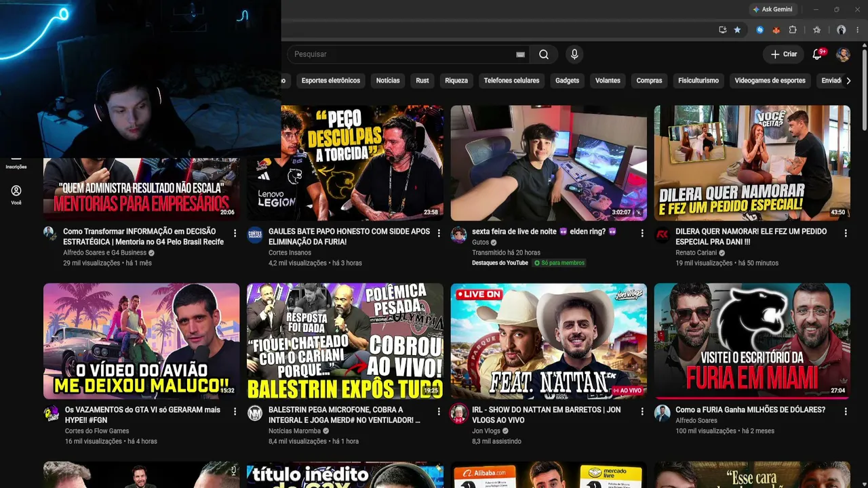
Task: Bookmark this page with the star icon
Action: point(737,30)
